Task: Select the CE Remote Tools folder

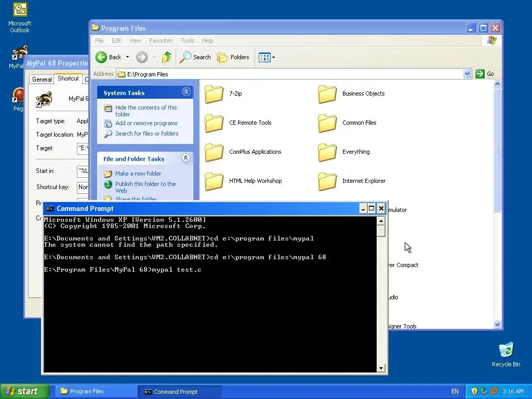Action: pyautogui.click(x=238, y=123)
